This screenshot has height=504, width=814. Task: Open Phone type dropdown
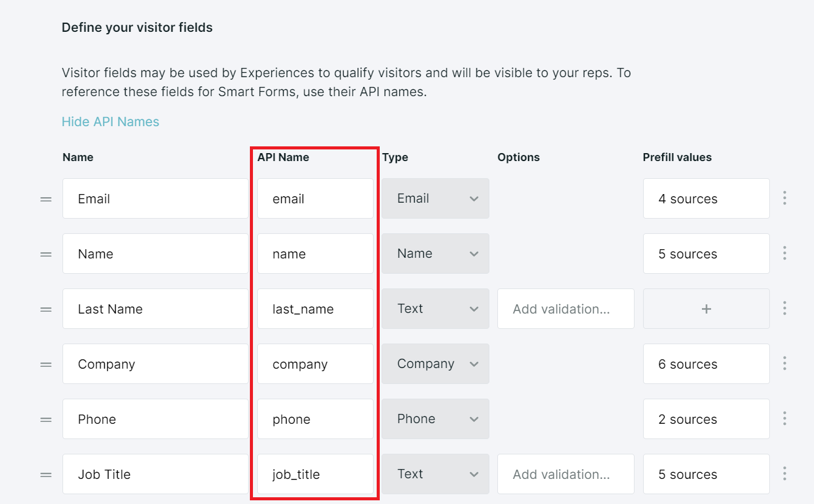point(435,419)
